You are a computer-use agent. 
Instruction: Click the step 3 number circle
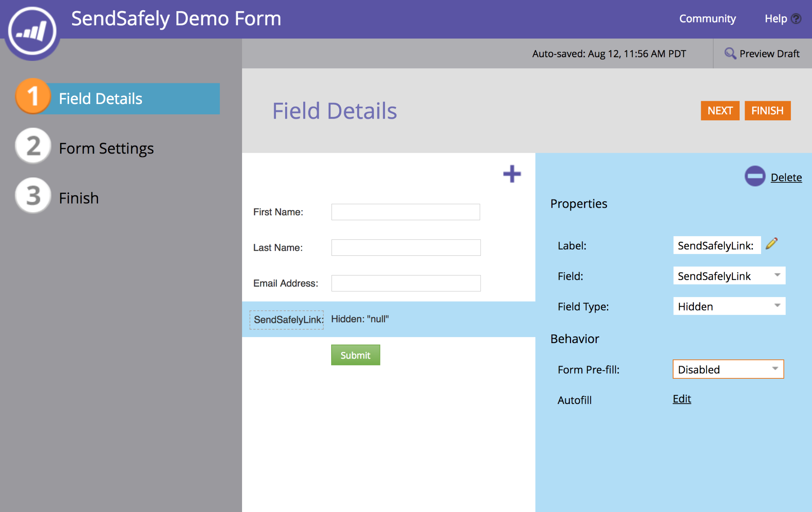pos(33,196)
